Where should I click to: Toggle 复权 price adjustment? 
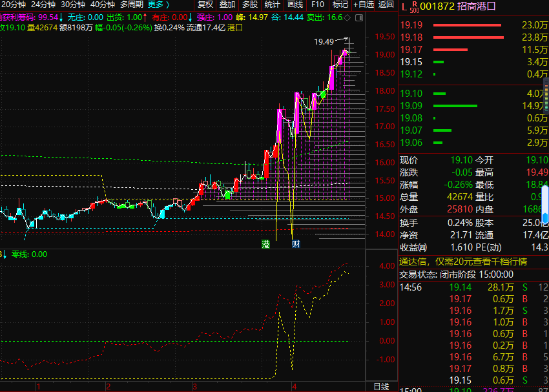pyautogui.click(x=205, y=5)
